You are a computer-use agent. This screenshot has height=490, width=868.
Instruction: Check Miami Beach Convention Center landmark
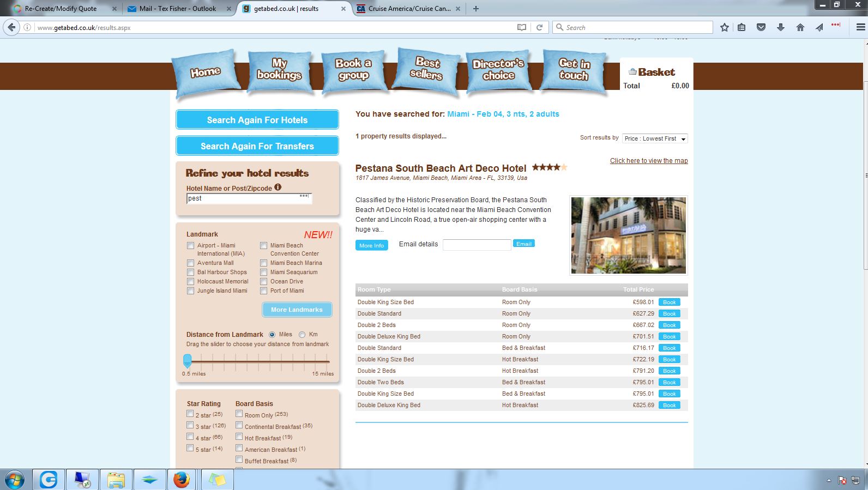pyautogui.click(x=263, y=246)
